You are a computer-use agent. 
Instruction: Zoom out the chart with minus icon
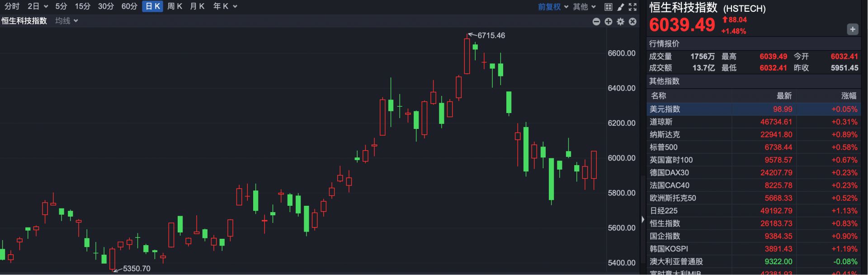(596, 22)
